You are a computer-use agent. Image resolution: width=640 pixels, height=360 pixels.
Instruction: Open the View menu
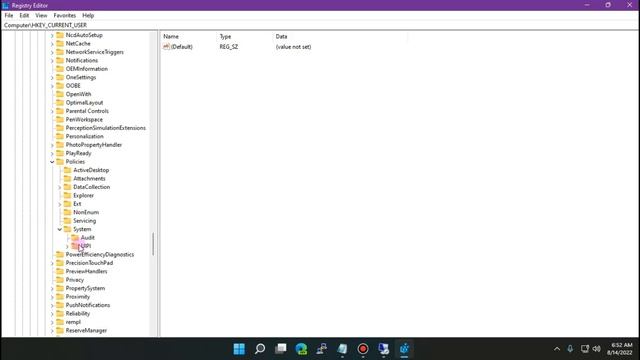[x=41, y=15]
